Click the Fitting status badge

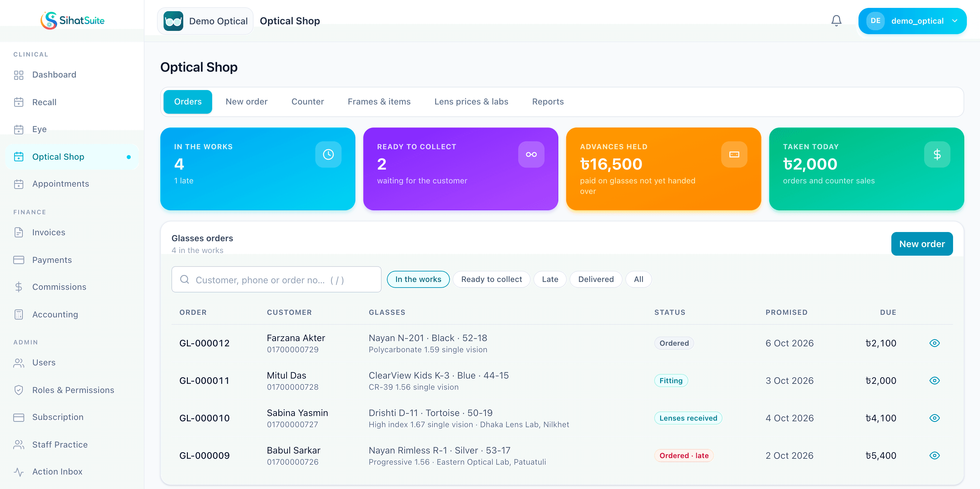[x=671, y=381]
